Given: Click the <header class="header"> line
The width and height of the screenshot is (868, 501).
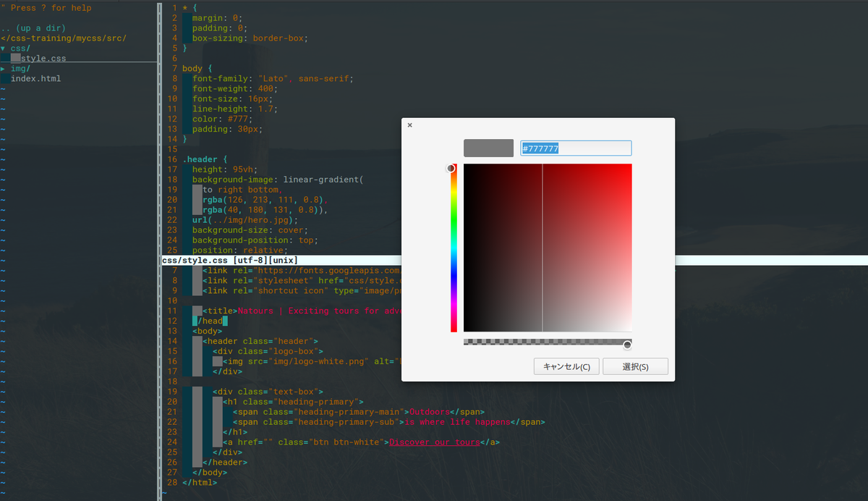Looking at the screenshot, I should [260, 342].
